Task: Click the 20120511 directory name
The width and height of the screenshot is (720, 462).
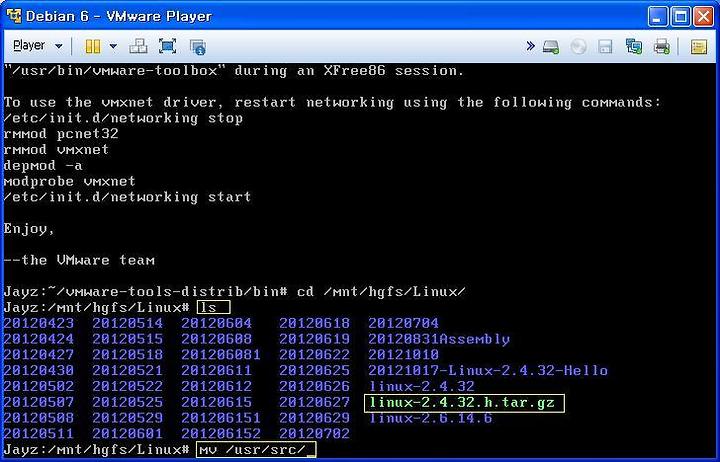Action: coord(39,434)
